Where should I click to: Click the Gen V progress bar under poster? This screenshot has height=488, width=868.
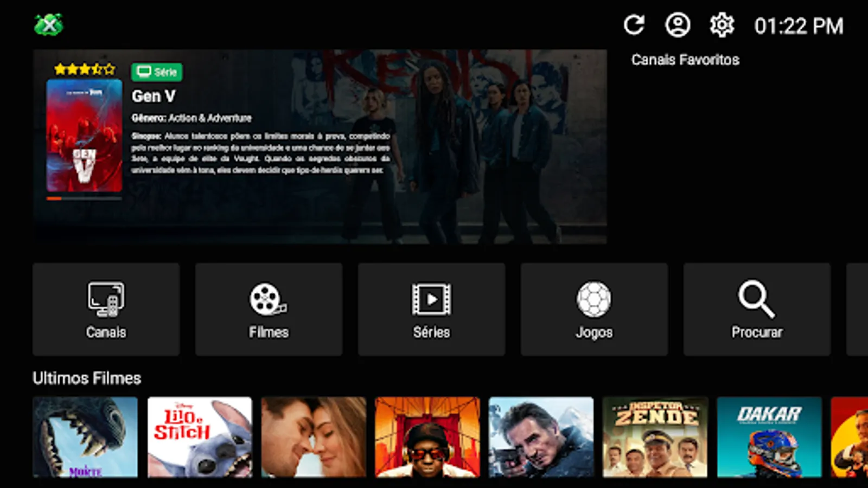(84, 198)
